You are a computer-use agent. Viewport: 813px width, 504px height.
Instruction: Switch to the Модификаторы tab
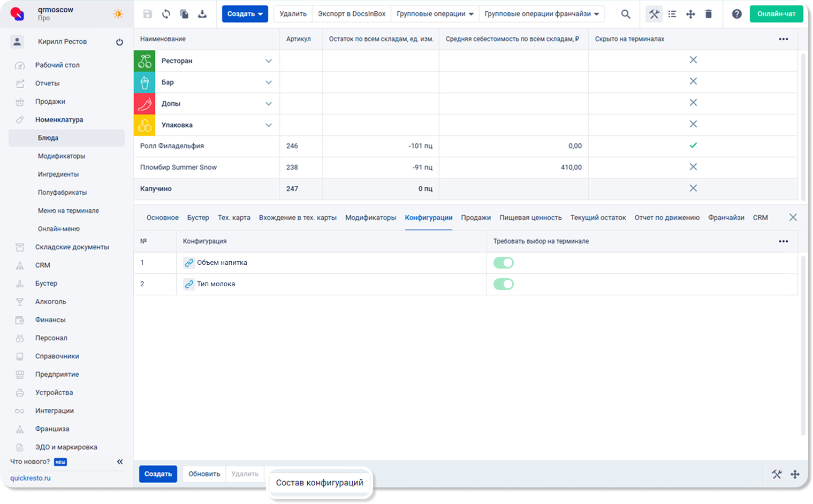tap(371, 218)
